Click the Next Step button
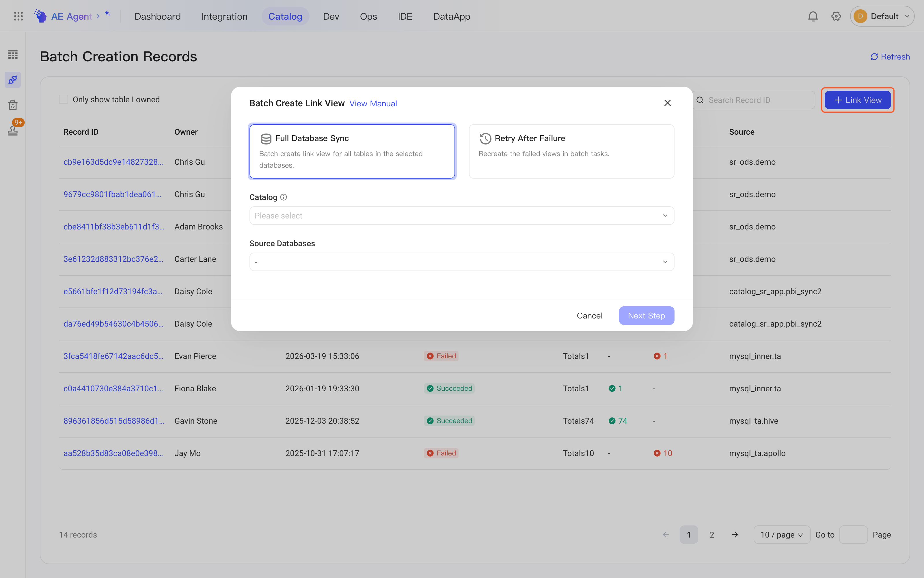 point(647,316)
